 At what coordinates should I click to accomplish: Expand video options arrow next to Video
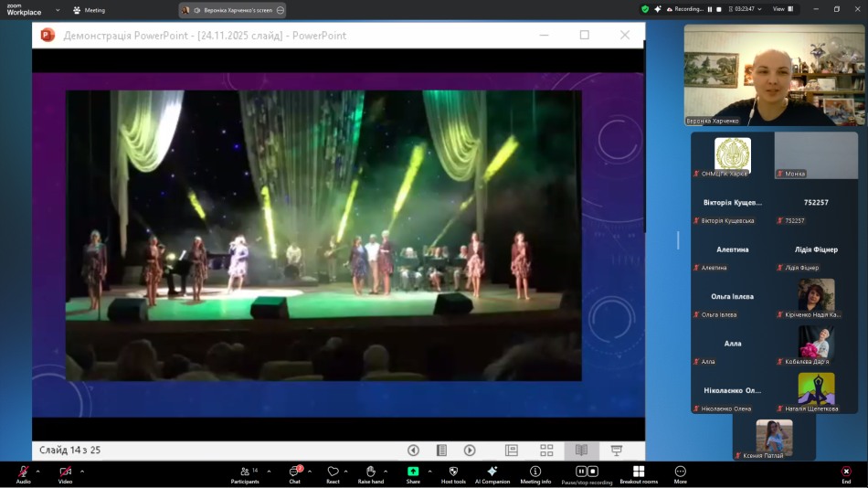(x=82, y=472)
